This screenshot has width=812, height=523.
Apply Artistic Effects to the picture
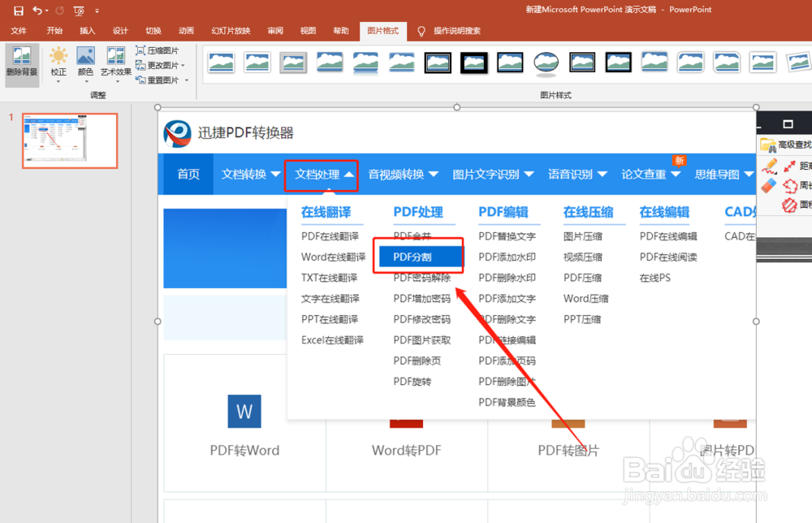[117, 57]
